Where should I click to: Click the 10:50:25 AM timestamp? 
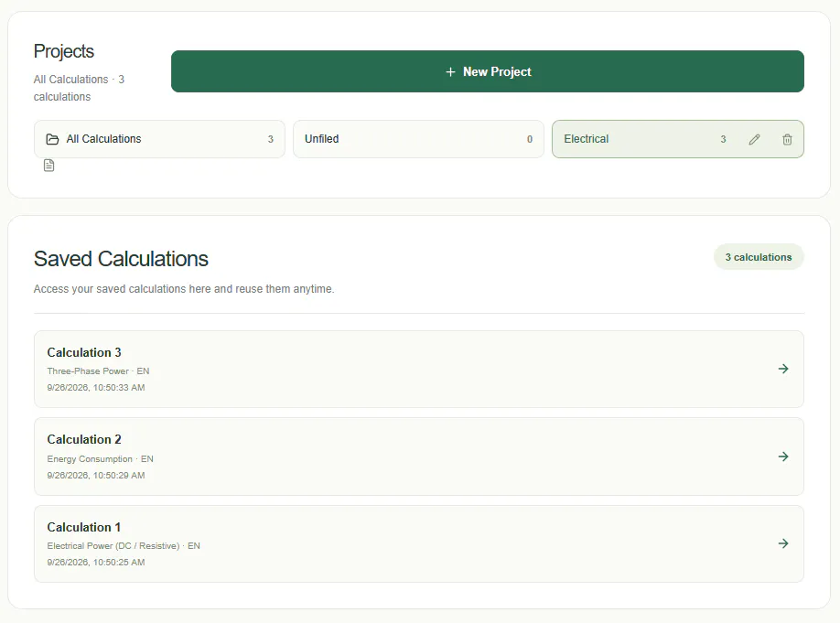pyautogui.click(x=96, y=562)
